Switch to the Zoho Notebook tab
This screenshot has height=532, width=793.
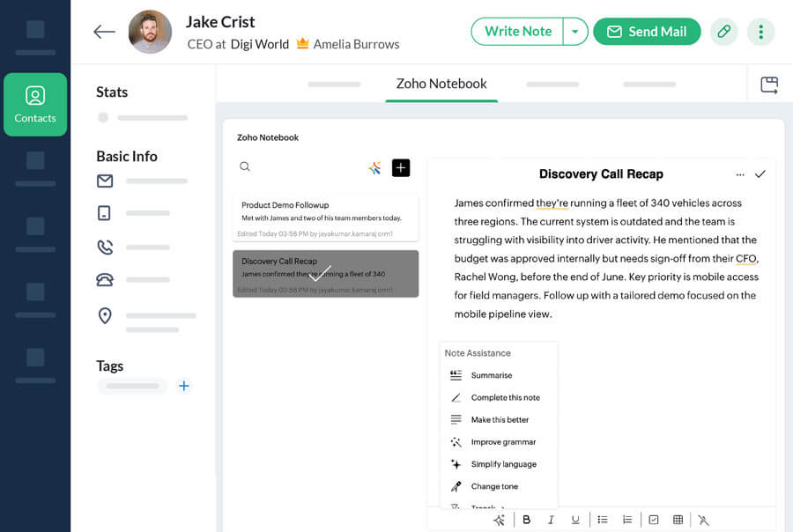click(x=441, y=84)
